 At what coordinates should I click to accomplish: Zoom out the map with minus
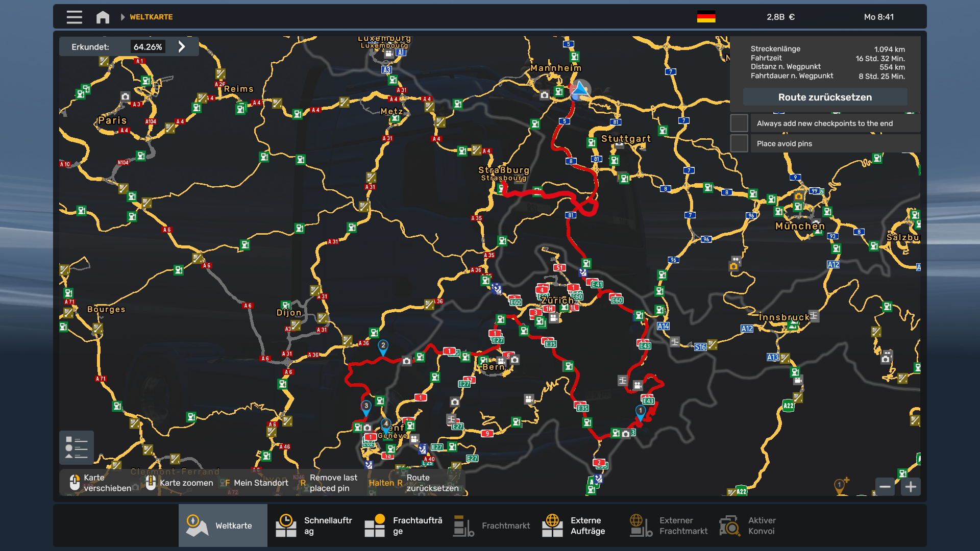[x=885, y=487]
